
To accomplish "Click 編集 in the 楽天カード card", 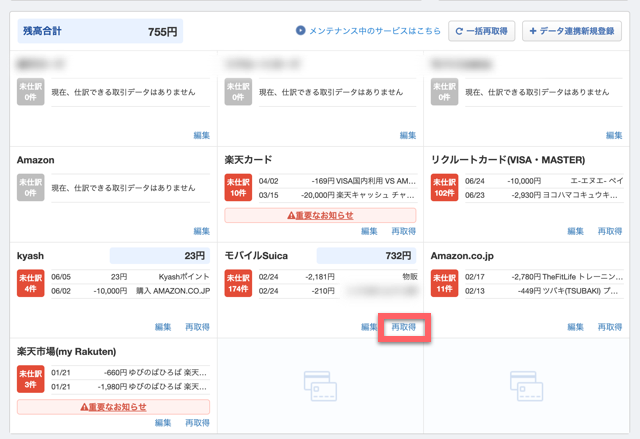I will click(x=369, y=231).
